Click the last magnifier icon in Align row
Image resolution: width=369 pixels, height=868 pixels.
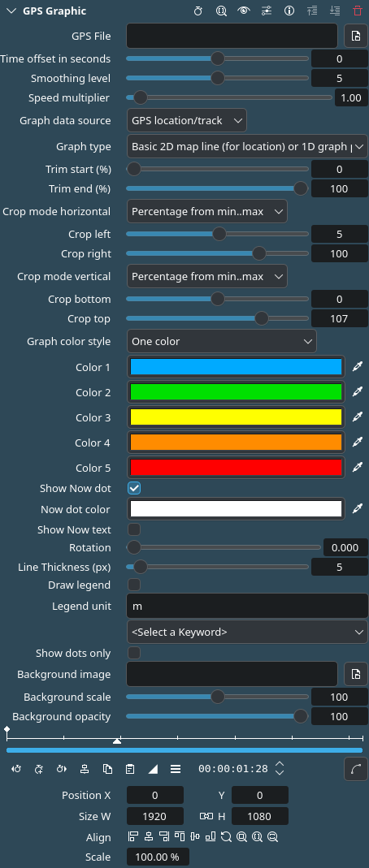click(x=272, y=837)
